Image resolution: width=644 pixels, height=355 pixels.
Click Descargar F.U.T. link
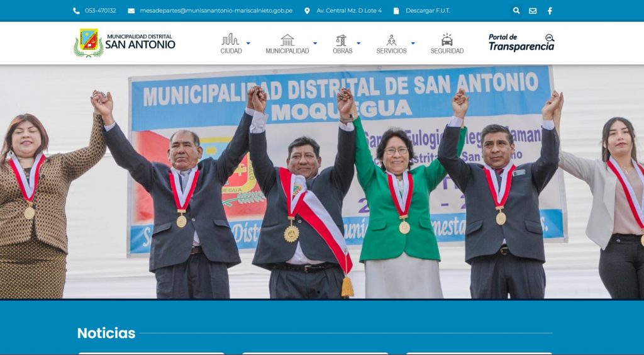428,11
